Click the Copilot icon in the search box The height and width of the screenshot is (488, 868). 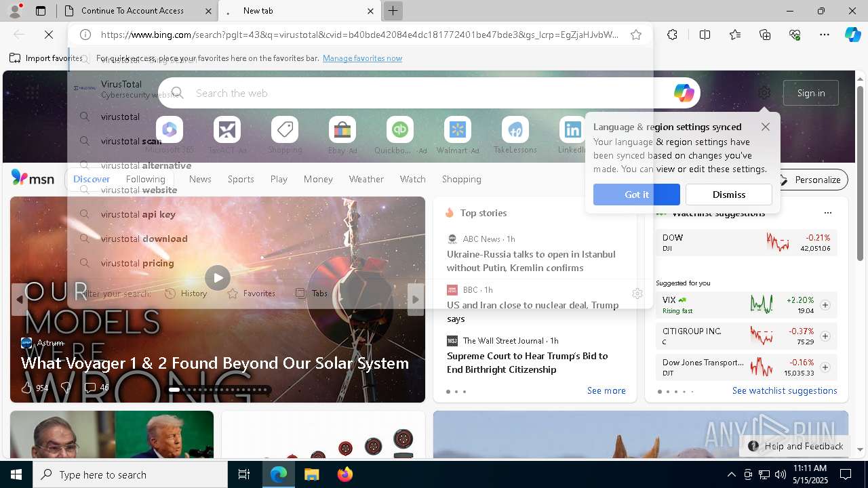pyautogui.click(x=684, y=93)
